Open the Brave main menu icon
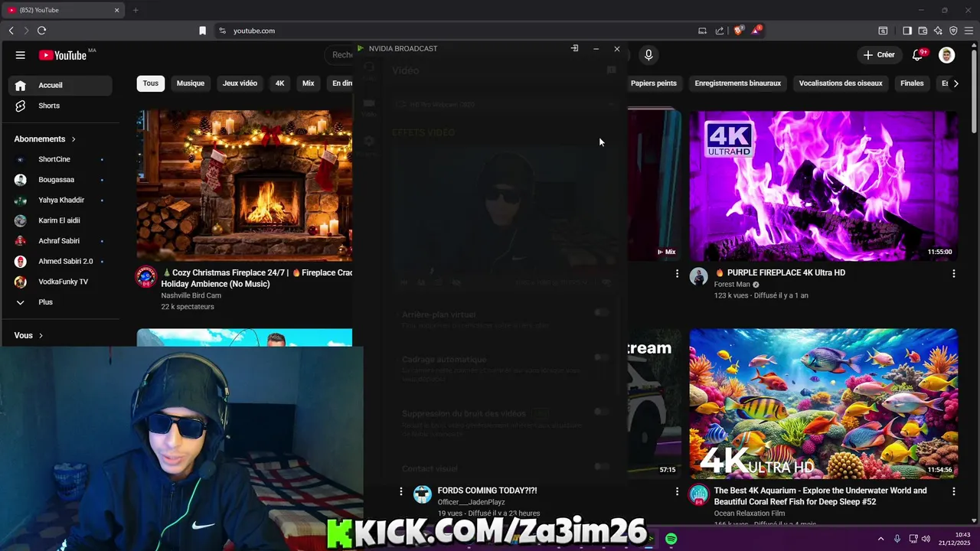 coord(969,31)
